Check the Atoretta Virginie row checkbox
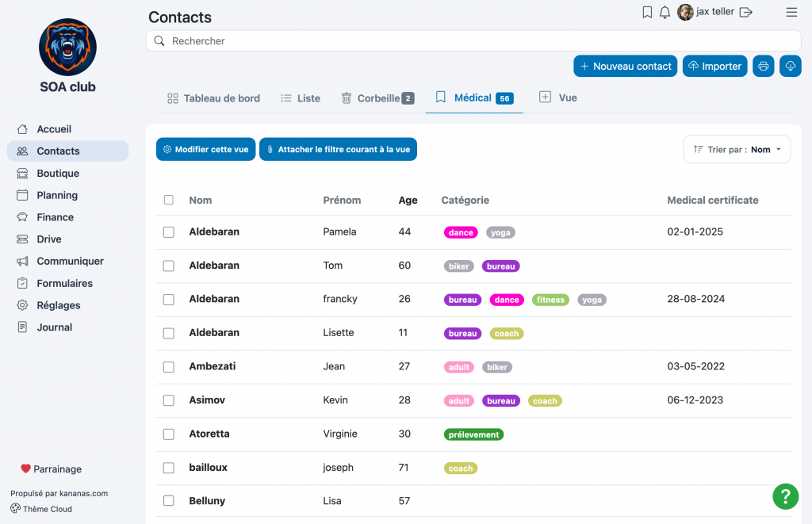Viewport: 812px width, 524px height. coord(169,434)
